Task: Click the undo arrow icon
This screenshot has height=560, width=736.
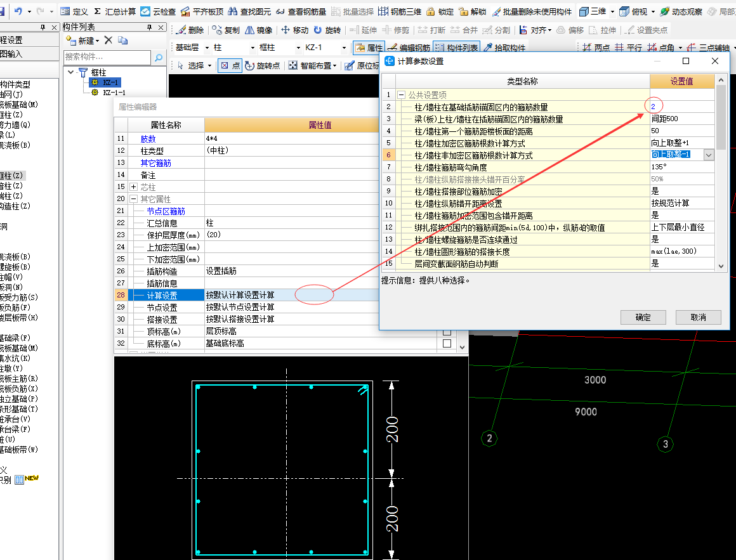Action: point(18,11)
